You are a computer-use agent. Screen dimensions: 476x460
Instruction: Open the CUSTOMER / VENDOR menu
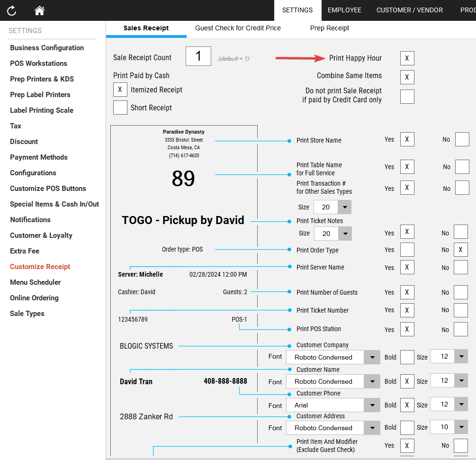tap(410, 10)
